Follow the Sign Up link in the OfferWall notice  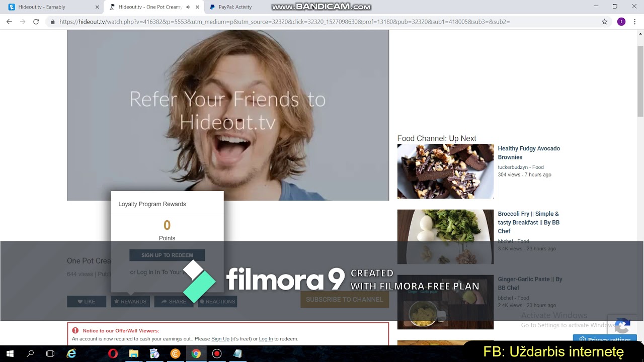click(x=220, y=339)
